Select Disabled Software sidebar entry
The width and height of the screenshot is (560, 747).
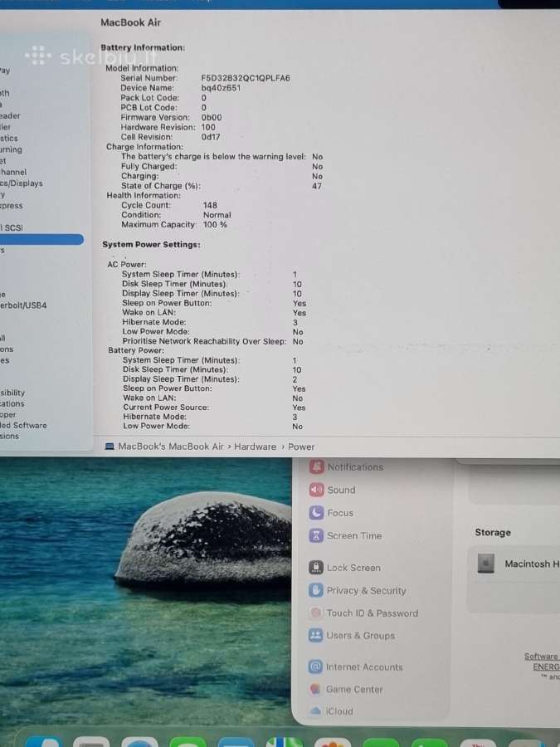(23, 425)
